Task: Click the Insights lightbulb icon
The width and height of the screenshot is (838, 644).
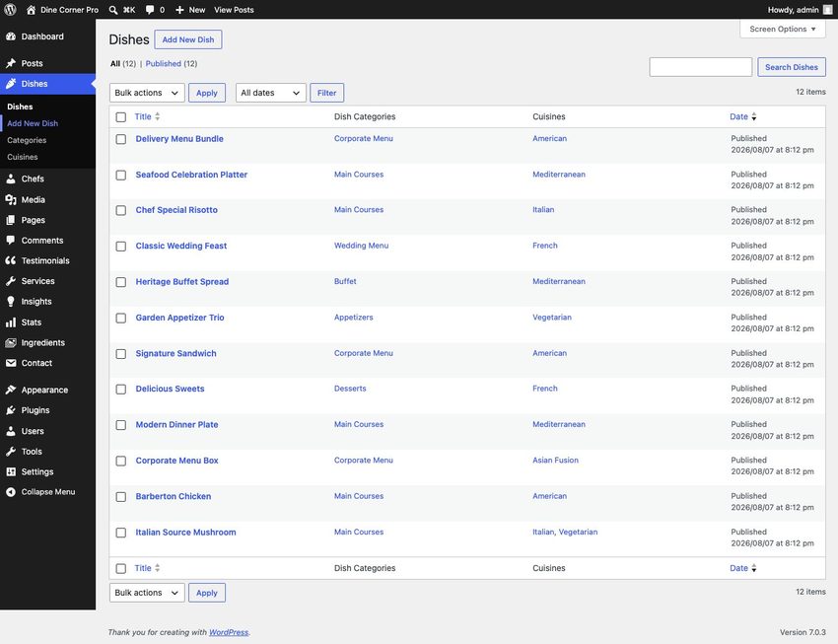Action: point(11,302)
